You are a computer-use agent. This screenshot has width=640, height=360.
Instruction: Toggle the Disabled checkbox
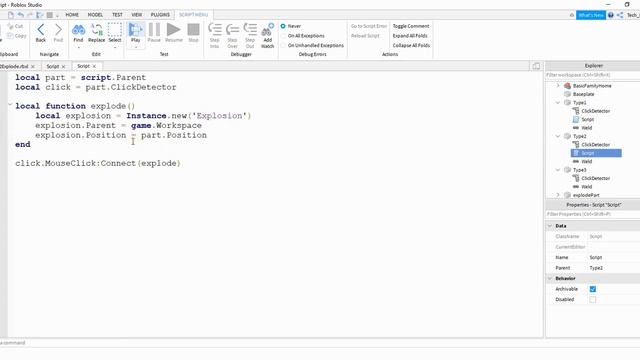pos(593,300)
